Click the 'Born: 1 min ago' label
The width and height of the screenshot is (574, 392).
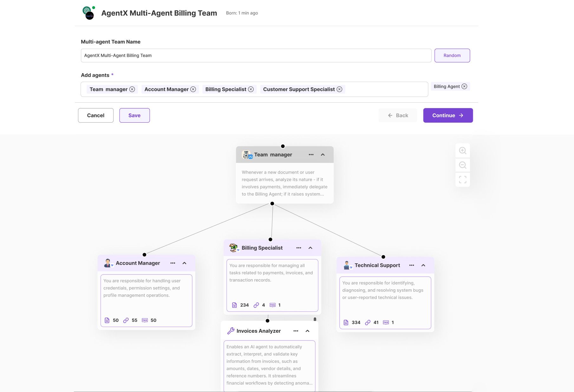point(242,13)
